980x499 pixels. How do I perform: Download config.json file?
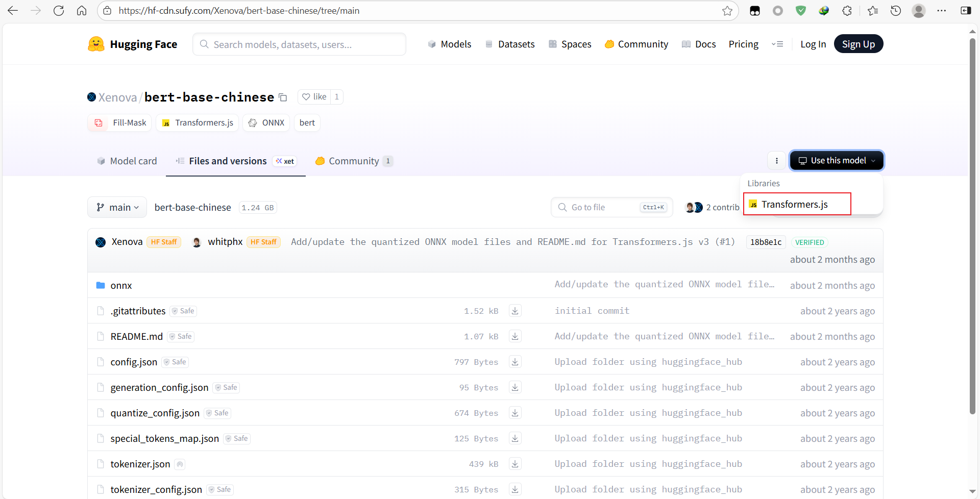click(x=515, y=362)
